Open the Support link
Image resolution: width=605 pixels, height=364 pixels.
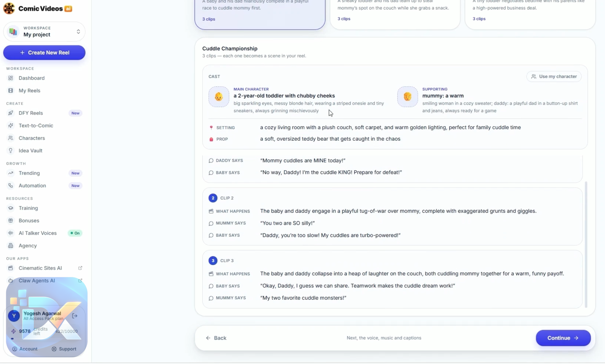pos(64,349)
